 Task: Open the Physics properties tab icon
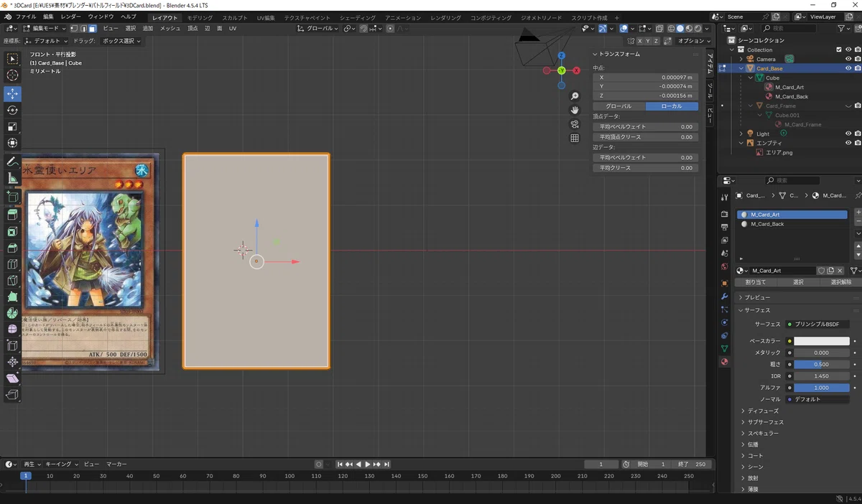(x=724, y=322)
